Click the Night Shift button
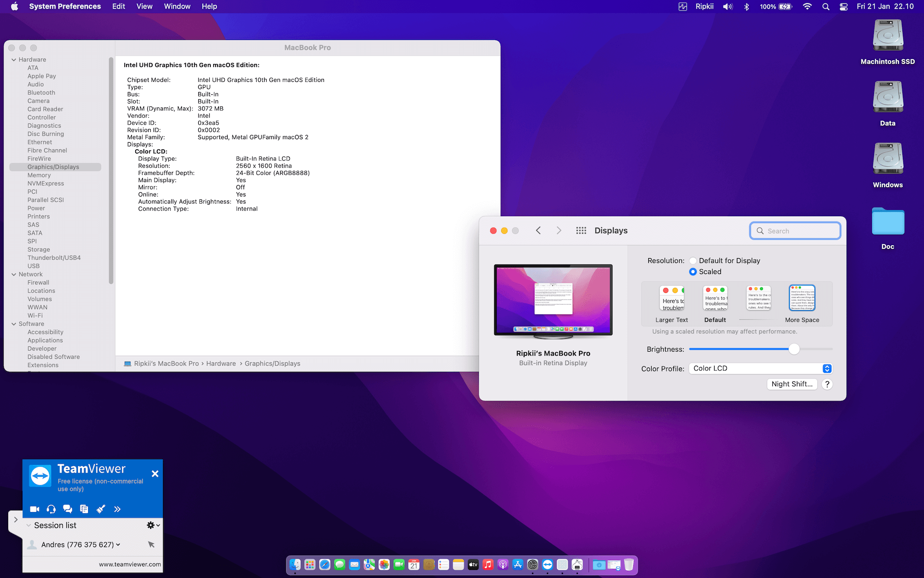This screenshot has width=924, height=578. coord(792,384)
